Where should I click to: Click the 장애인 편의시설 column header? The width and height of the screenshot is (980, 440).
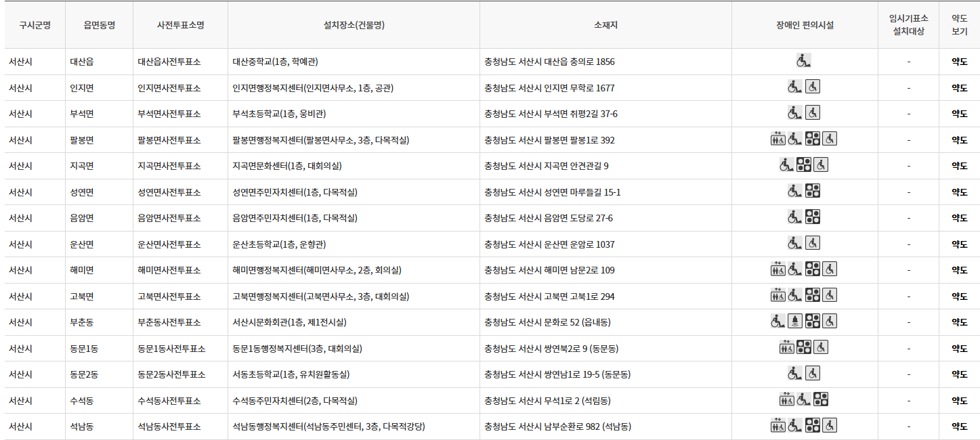[805, 24]
